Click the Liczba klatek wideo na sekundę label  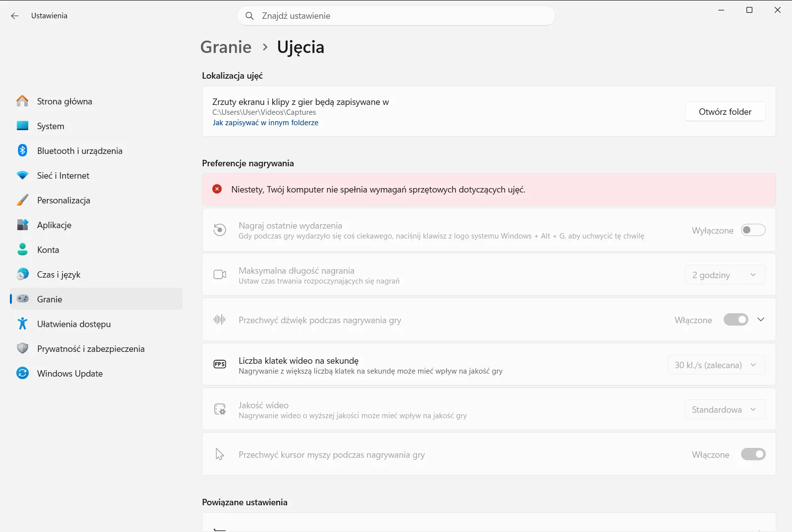(298, 361)
